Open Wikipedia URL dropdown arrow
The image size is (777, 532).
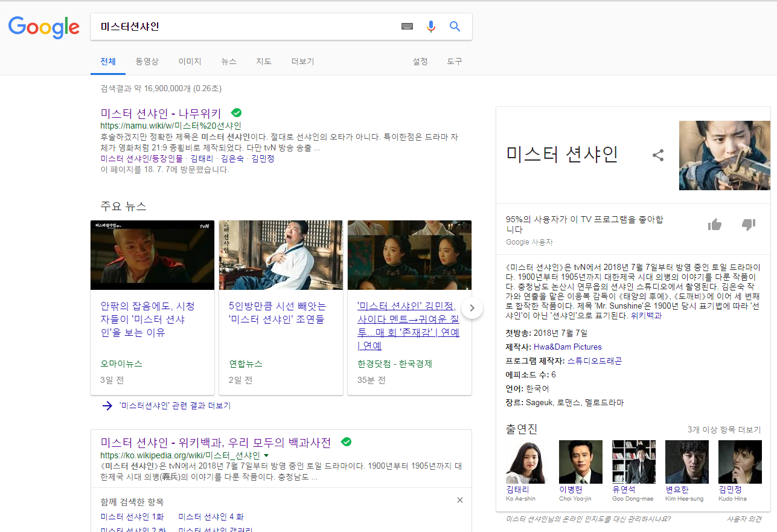[x=266, y=455]
